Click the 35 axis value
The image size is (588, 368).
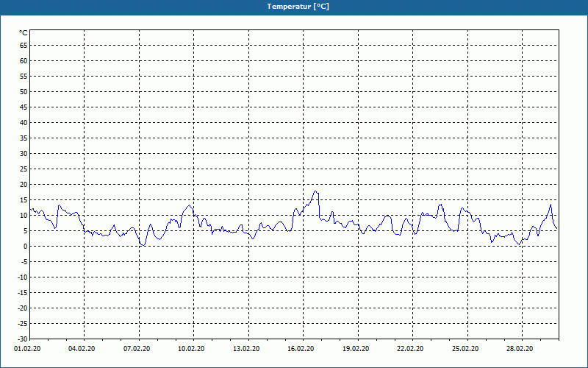coord(24,138)
